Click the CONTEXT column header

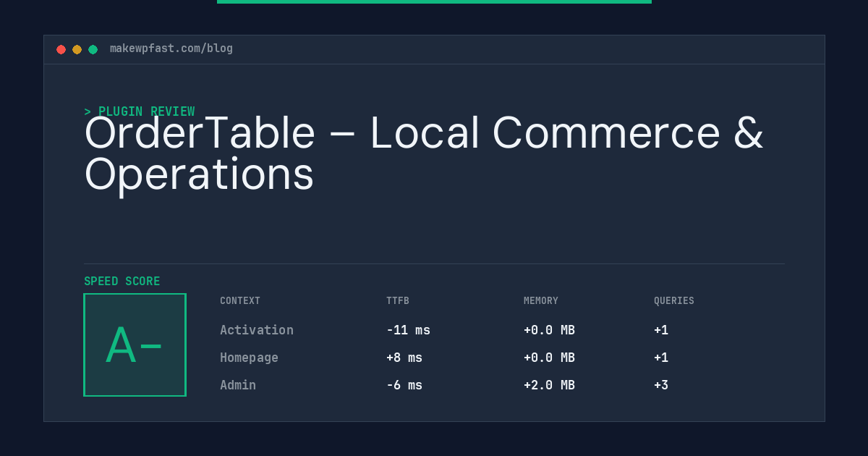pos(240,301)
